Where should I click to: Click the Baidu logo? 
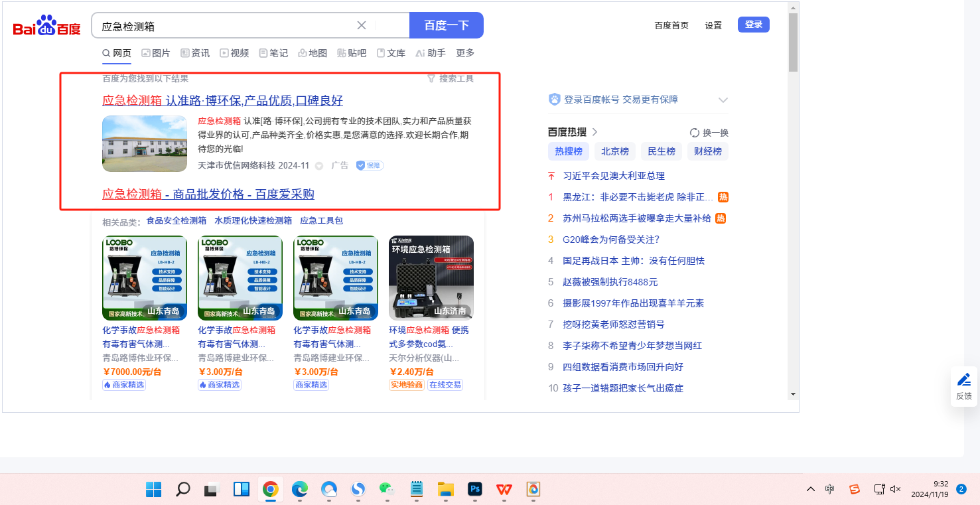46,27
